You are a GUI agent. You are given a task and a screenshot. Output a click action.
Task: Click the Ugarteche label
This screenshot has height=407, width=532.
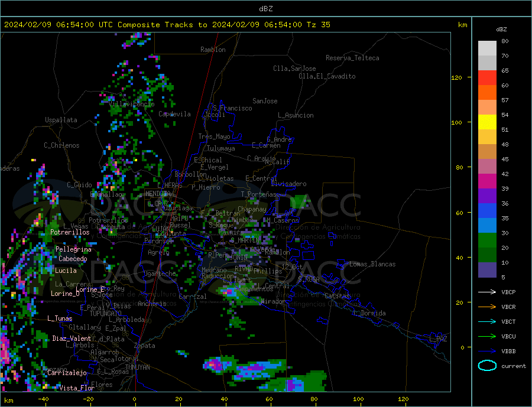(x=160, y=273)
